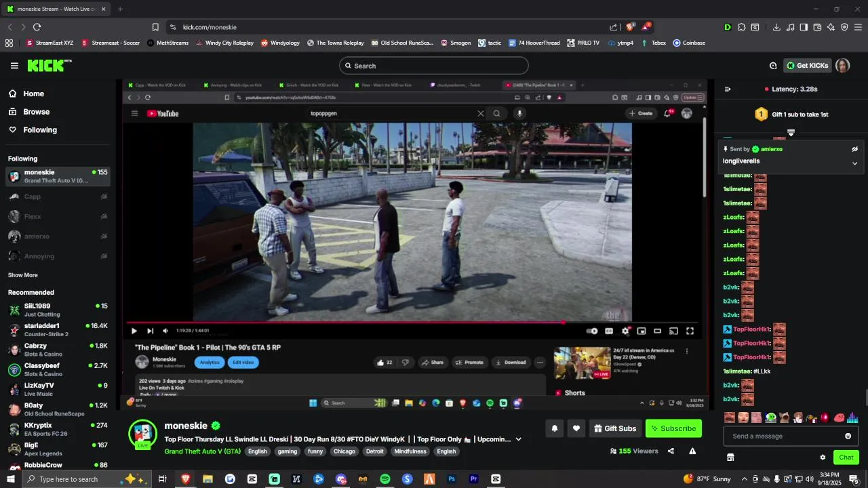Open Brave Leo AI sparkle icon
The height and width of the screenshot is (488, 868).
point(831,27)
